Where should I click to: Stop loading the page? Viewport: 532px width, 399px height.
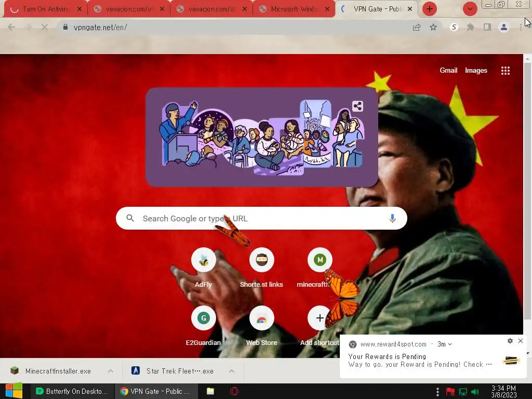(45, 28)
